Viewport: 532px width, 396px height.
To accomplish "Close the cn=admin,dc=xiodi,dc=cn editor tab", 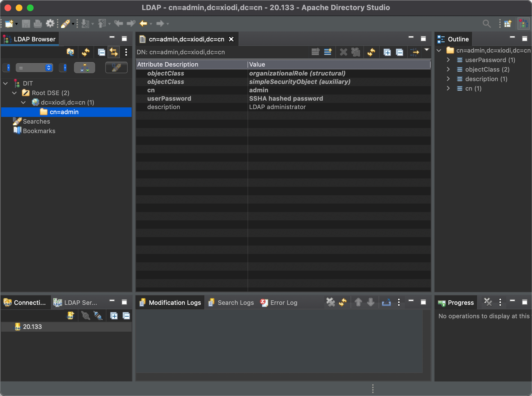I will 231,39.
